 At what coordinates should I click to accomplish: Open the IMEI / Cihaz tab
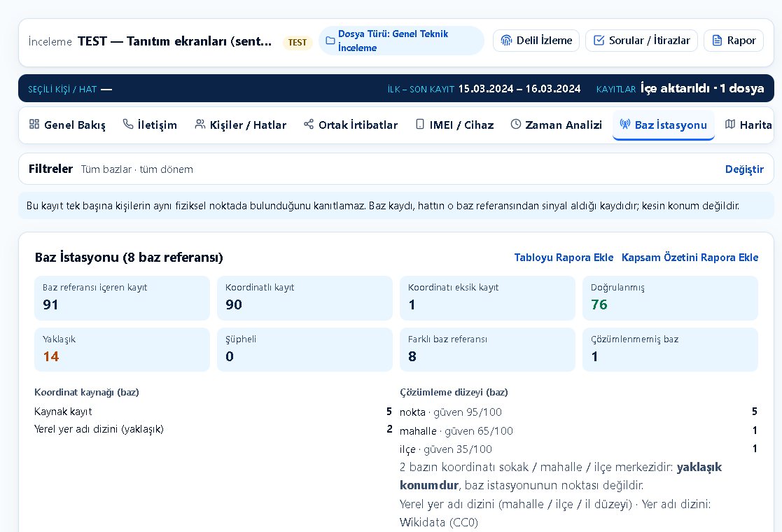[454, 125]
